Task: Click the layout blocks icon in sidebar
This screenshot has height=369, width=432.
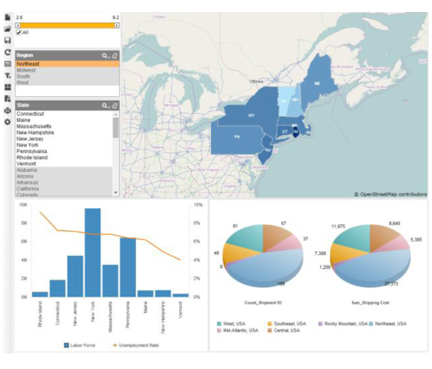Action: coord(7,87)
